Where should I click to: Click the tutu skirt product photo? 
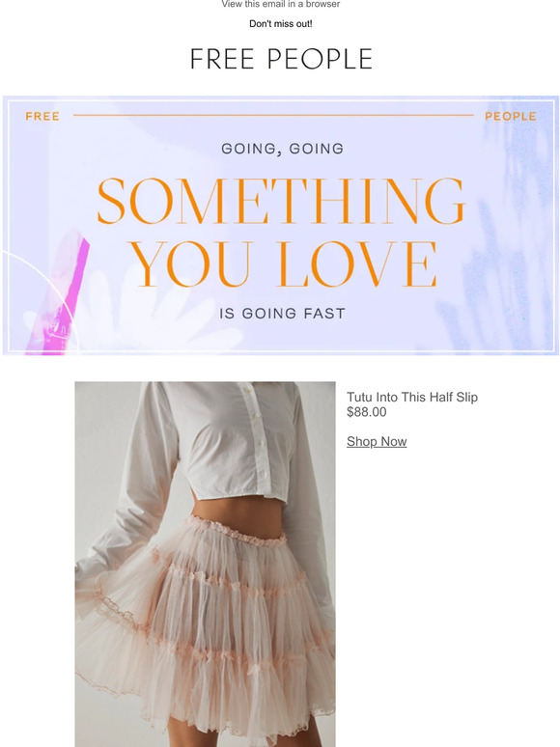tap(205, 564)
